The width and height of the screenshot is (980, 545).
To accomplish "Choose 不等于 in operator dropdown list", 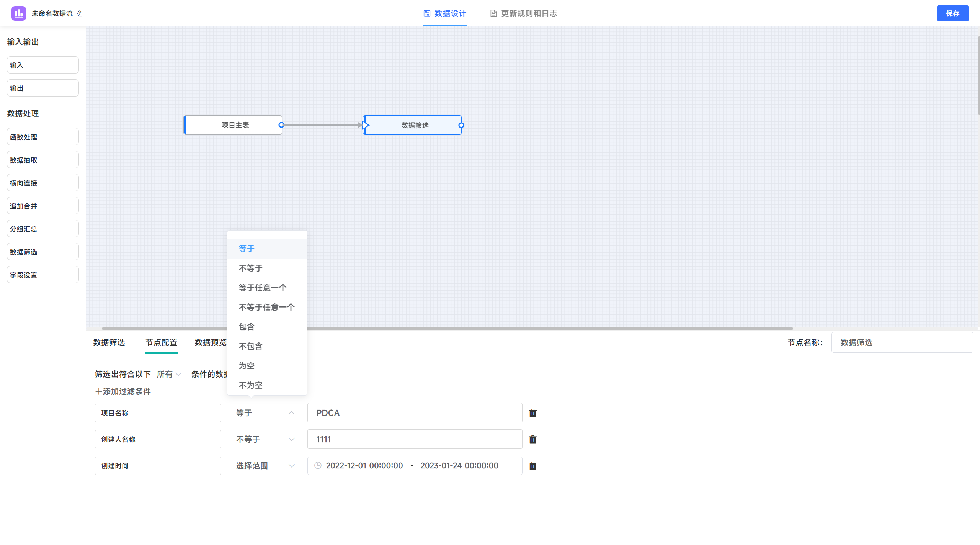I will point(267,268).
